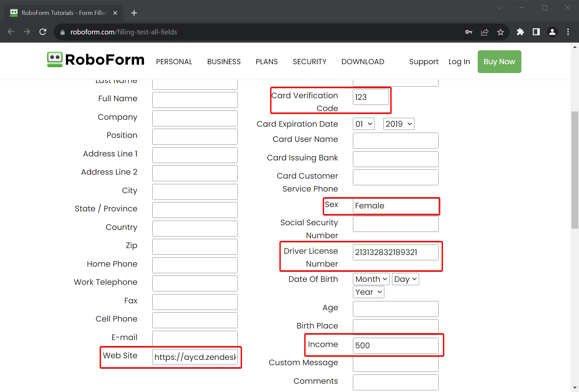Click the browser profile avatar
Image resolution: width=579 pixels, height=392 pixels.
click(x=552, y=32)
